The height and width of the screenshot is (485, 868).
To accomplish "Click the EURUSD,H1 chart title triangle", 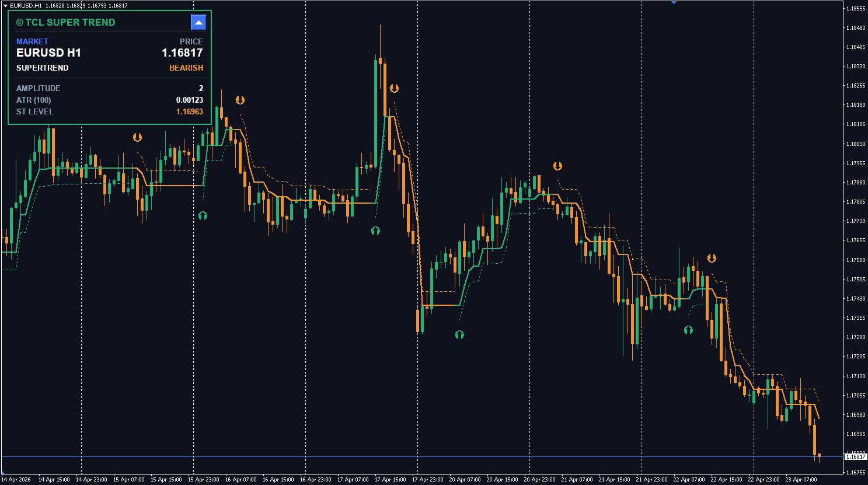I will coord(5,6).
